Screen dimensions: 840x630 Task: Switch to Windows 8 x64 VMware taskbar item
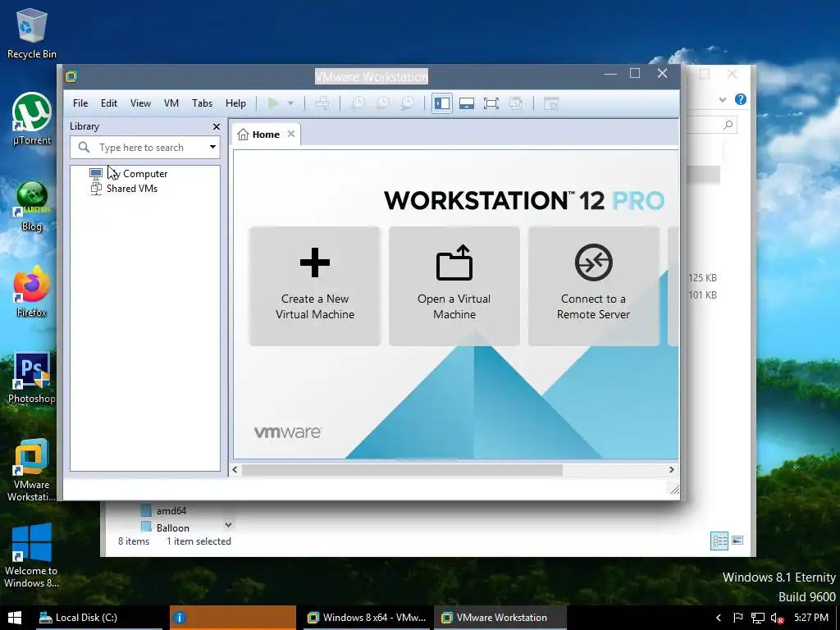(x=367, y=618)
